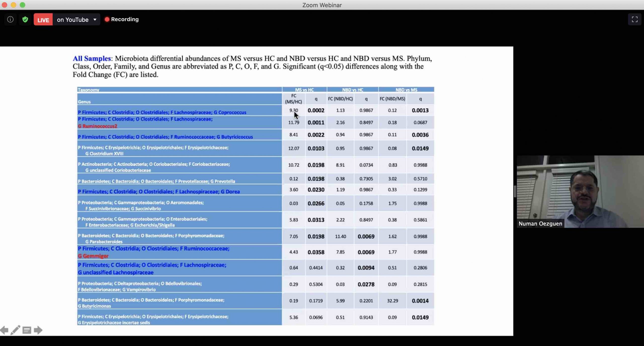This screenshot has height=346, width=644.
Task: Click the Zoom Webinar window title
Action: [x=322, y=5]
